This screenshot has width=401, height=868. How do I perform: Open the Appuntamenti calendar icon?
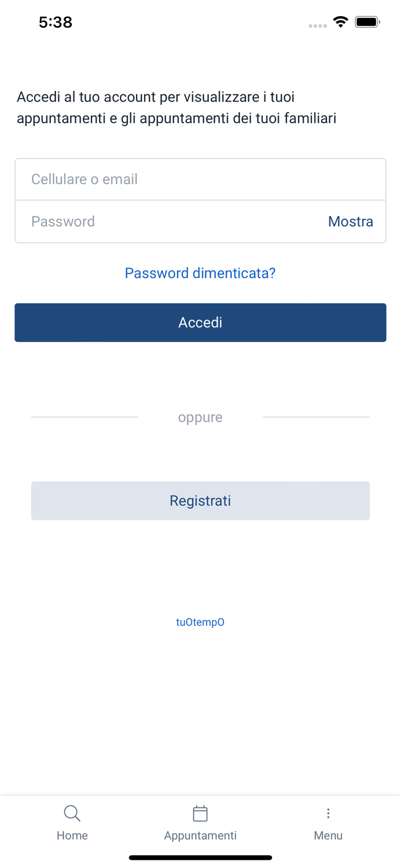[200, 813]
